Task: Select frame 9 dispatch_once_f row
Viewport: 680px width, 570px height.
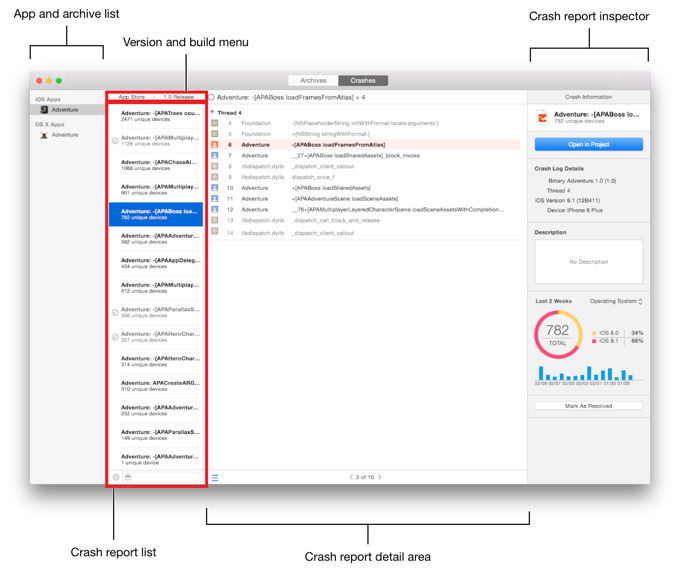Action: 365,177
